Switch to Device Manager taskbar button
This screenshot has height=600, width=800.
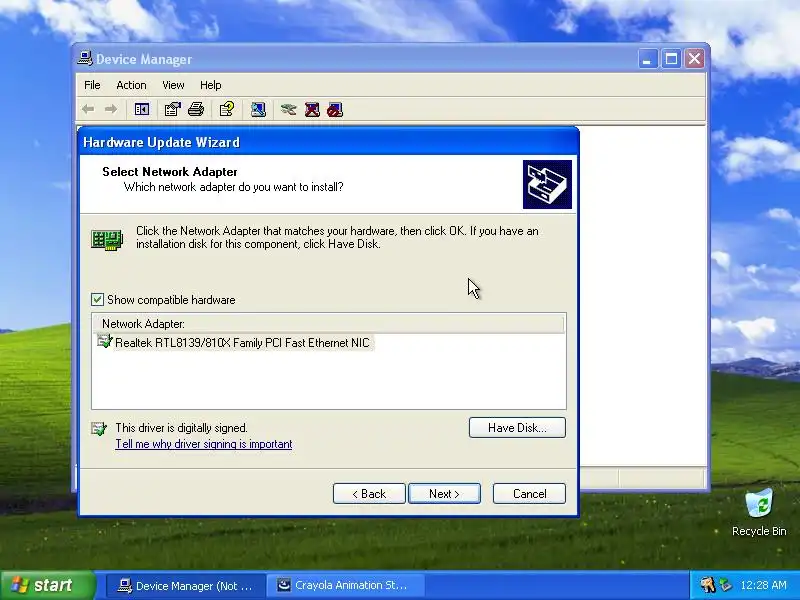coord(186,585)
